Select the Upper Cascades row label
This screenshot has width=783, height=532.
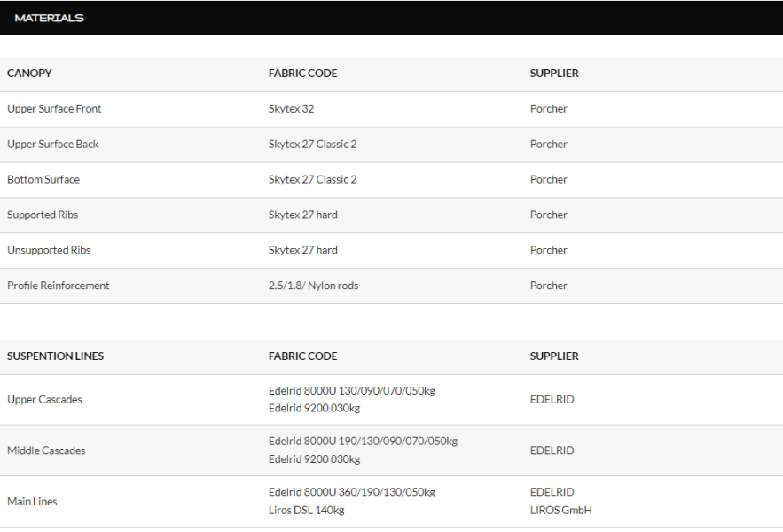tap(44, 400)
